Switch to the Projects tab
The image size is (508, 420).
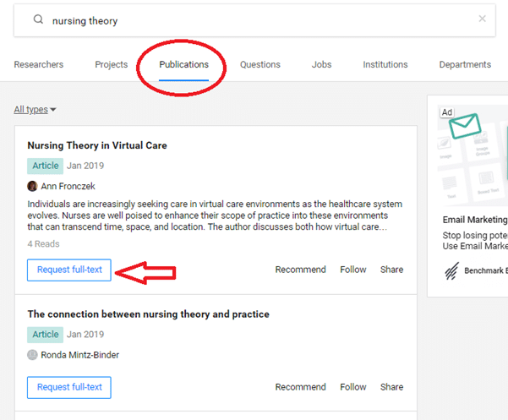tap(111, 64)
